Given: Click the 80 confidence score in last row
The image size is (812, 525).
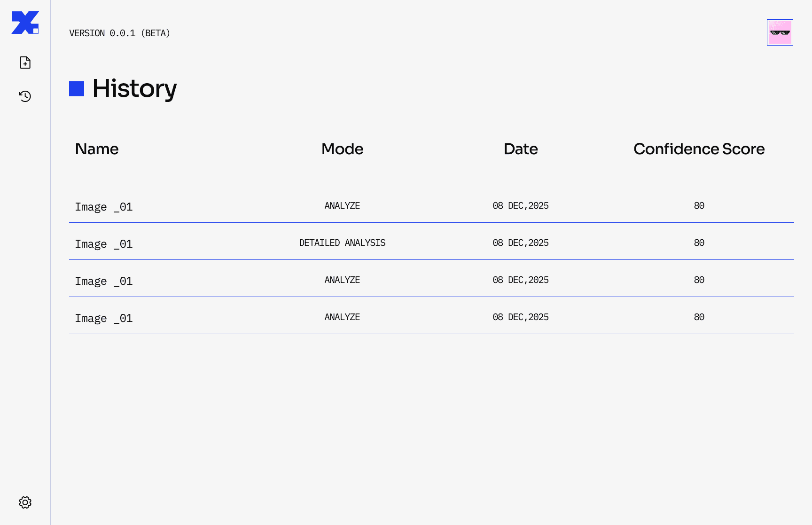Looking at the screenshot, I should coord(699,317).
